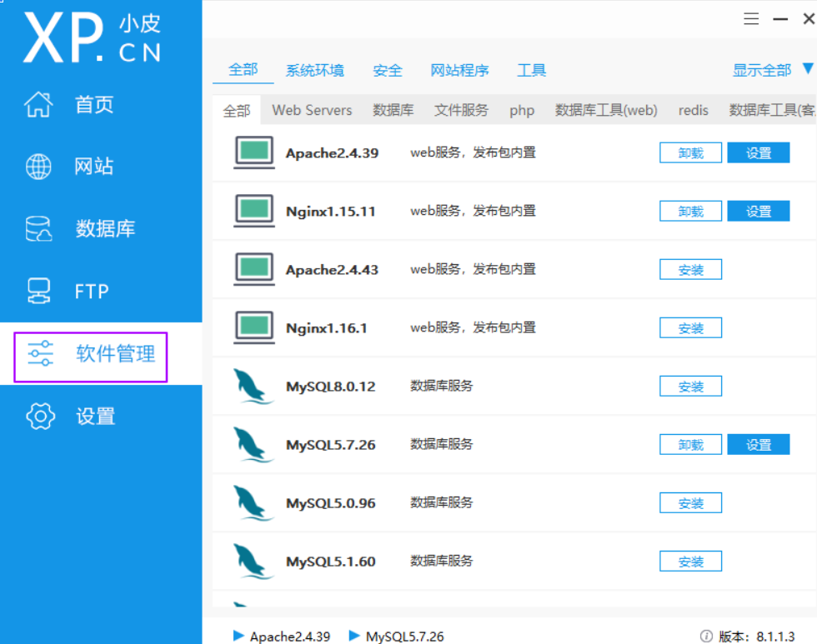Switch to 网站程序 tab

pyautogui.click(x=459, y=70)
